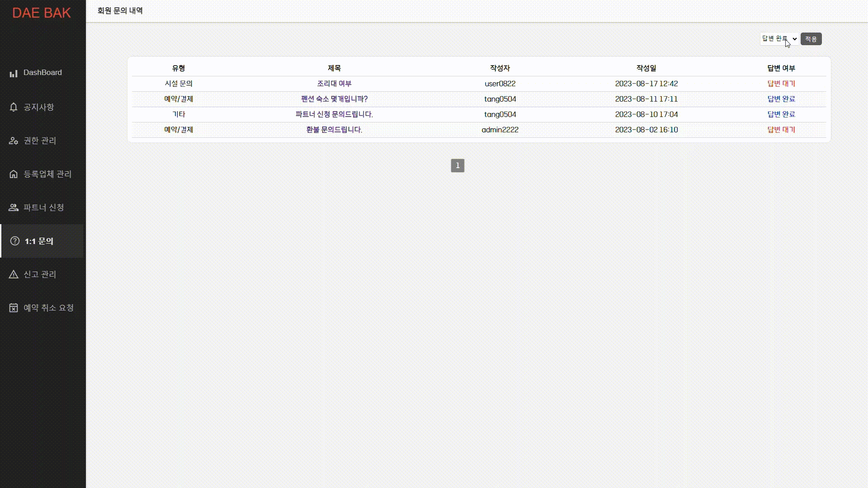Select the DashBoard bar chart icon

(x=14, y=72)
